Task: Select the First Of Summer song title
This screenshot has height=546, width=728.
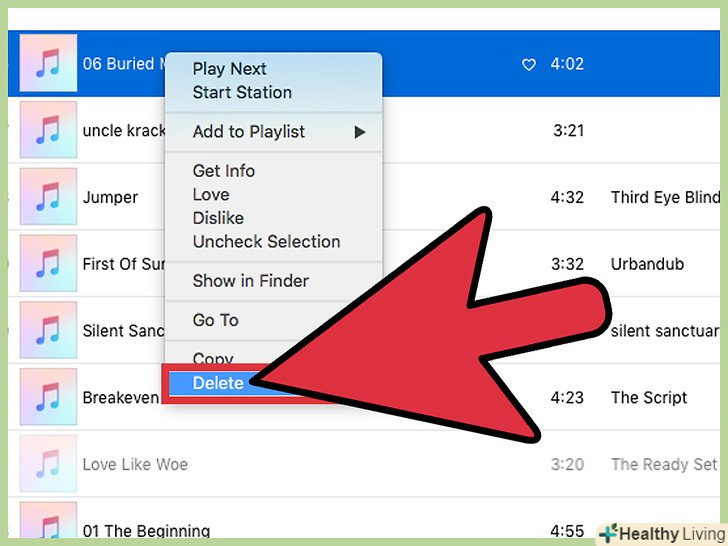Action: (124, 264)
